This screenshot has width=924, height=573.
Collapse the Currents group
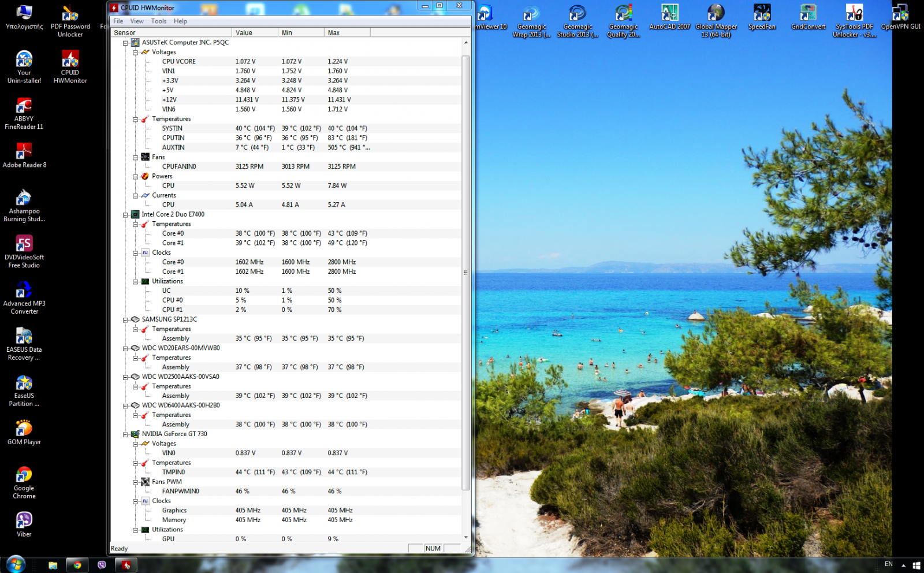point(136,196)
